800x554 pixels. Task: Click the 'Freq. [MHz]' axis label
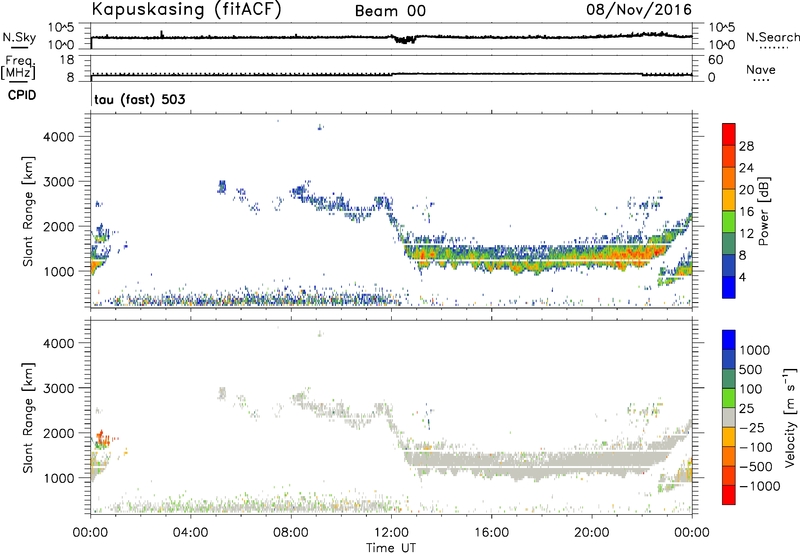point(18,67)
